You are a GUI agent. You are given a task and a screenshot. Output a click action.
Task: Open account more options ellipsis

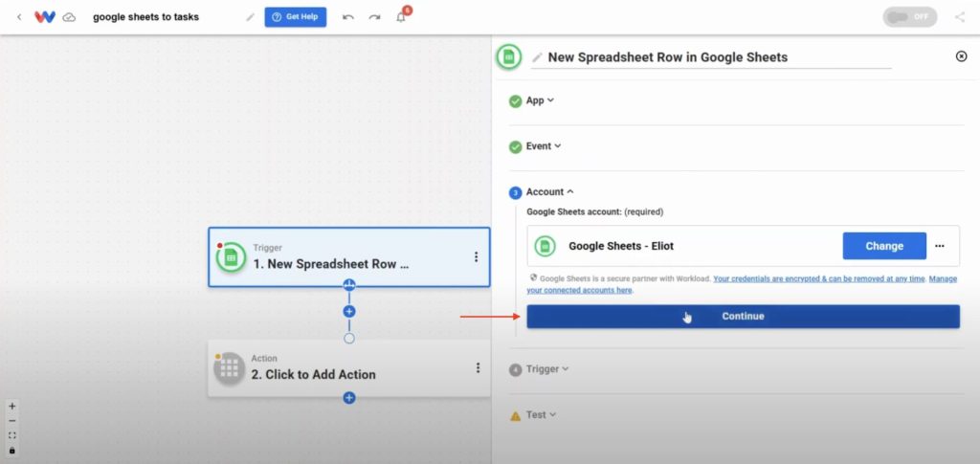click(940, 246)
